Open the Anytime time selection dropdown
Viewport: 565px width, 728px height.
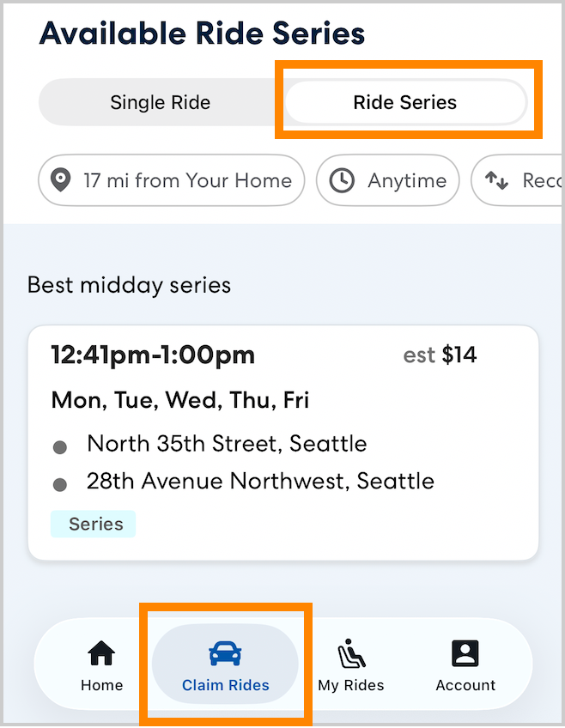tap(387, 180)
